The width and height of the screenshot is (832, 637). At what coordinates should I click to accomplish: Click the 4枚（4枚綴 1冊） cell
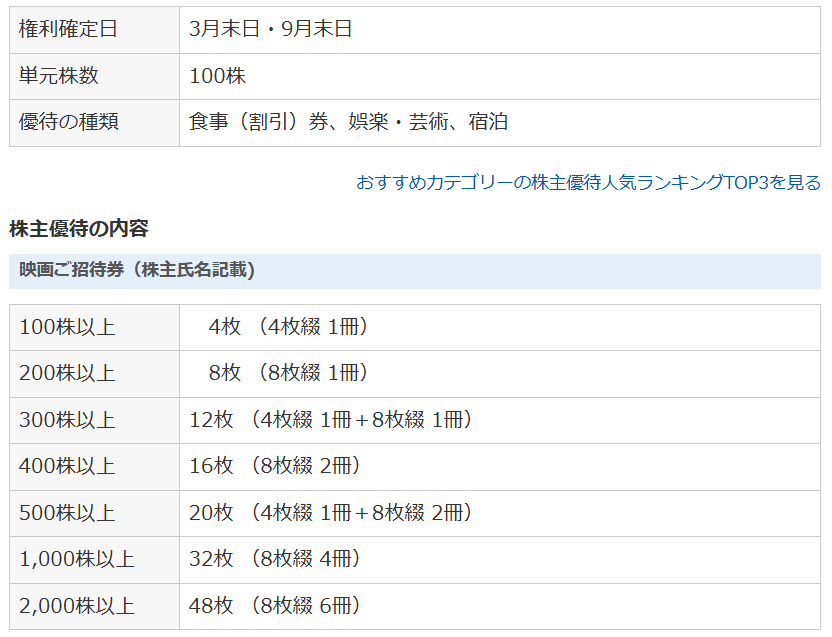(x=500, y=328)
